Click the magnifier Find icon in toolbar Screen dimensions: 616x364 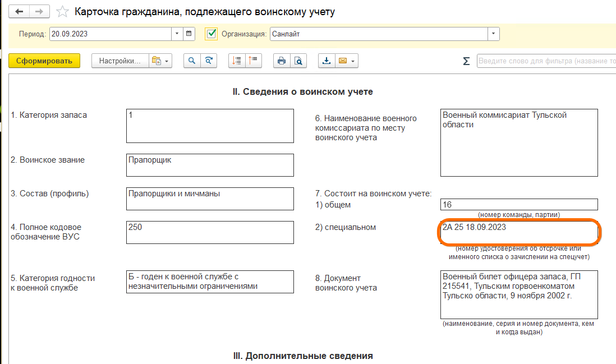[x=192, y=61]
